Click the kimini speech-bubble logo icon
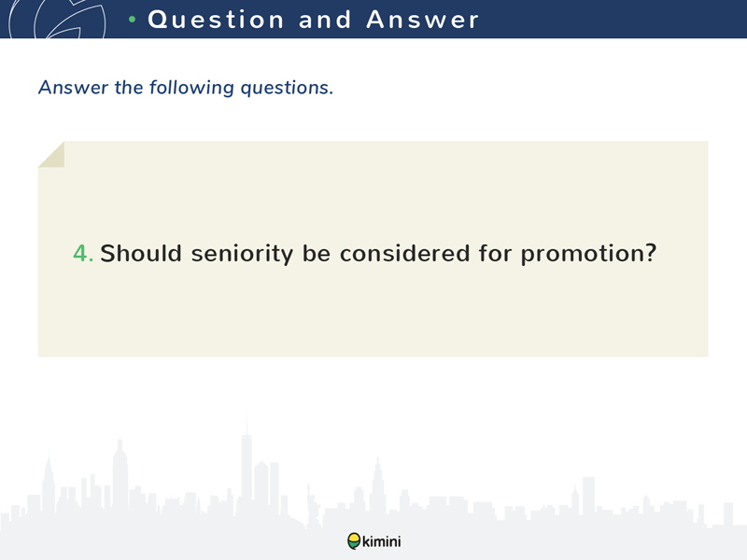The height and width of the screenshot is (560, 747). [354, 541]
